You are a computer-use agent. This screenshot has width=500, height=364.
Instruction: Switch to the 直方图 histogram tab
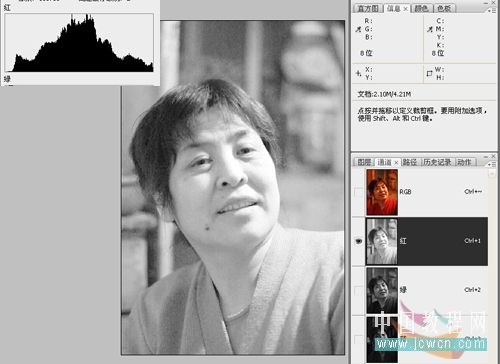(368, 8)
